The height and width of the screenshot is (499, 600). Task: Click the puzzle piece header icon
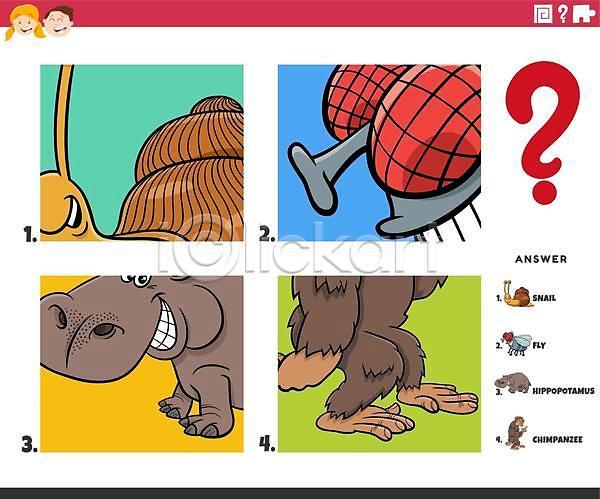(x=584, y=14)
